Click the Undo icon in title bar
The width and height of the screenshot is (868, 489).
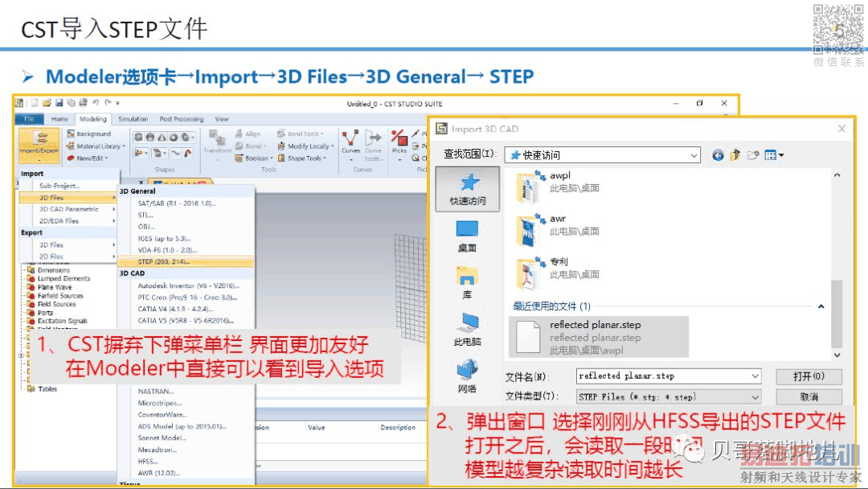click(95, 102)
